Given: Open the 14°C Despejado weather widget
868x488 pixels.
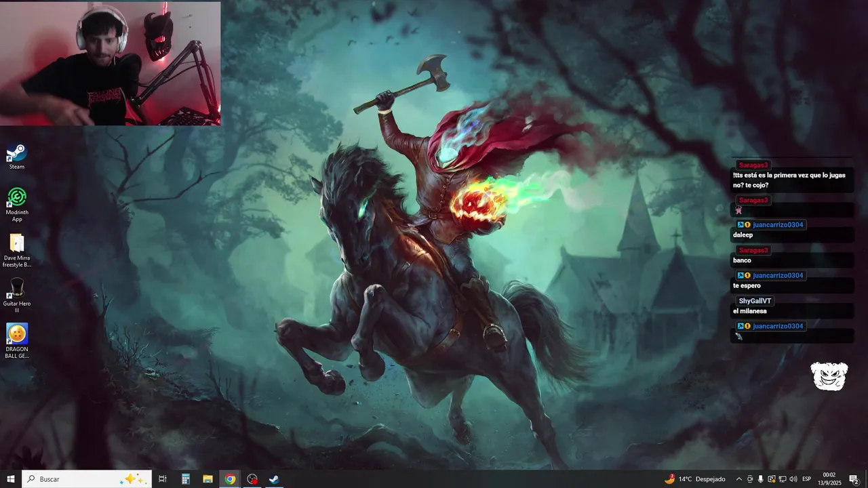Looking at the screenshot, I should pos(695,479).
